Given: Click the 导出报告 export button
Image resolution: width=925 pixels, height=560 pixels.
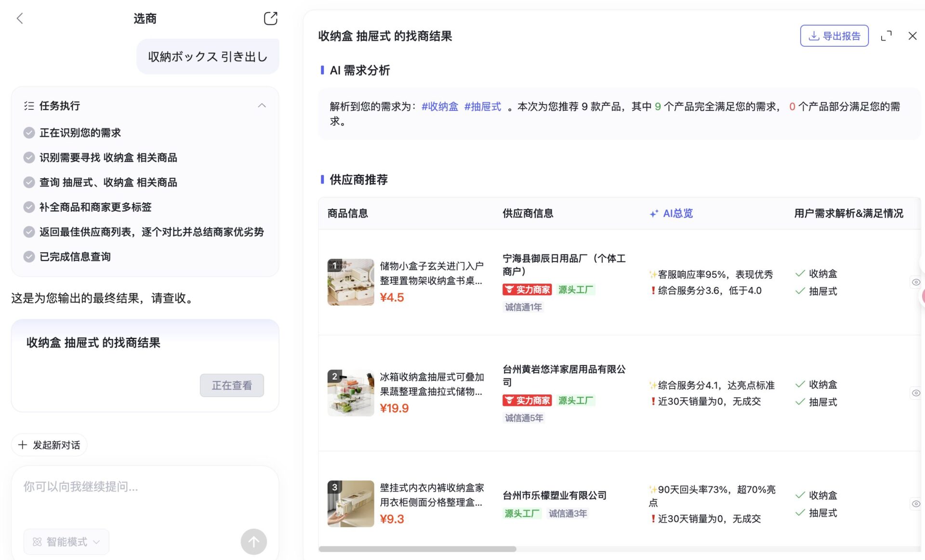Looking at the screenshot, I should coord(834,36).
